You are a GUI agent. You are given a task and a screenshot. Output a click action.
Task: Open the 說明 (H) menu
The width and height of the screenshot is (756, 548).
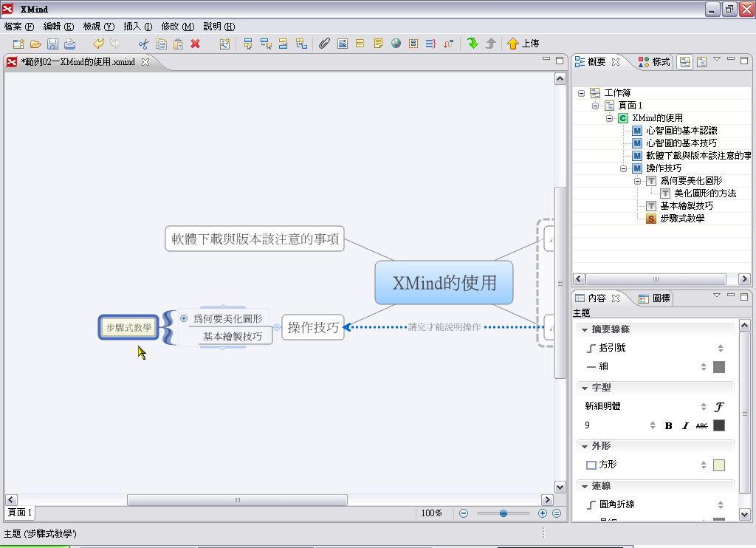(x=219, y=27)
